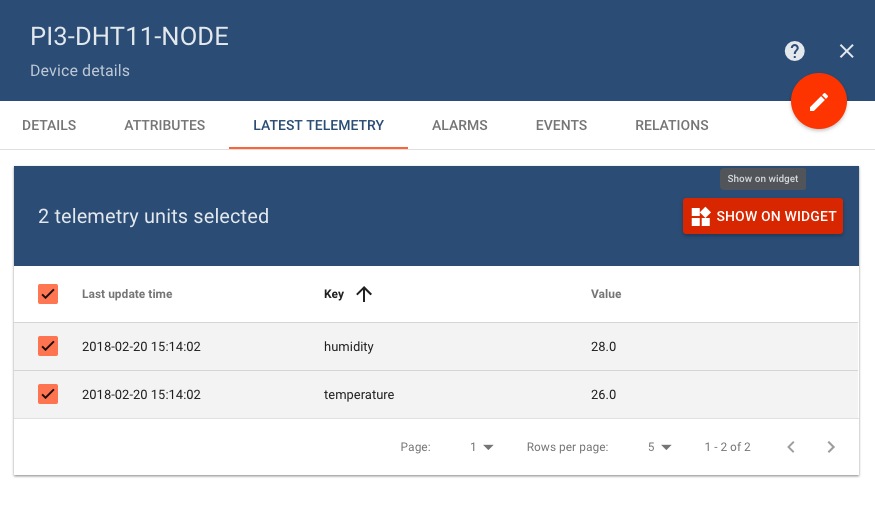Viewport: 875px width, 522px height.
Task: Click the help question mark icon
Action: pos(795,51)
